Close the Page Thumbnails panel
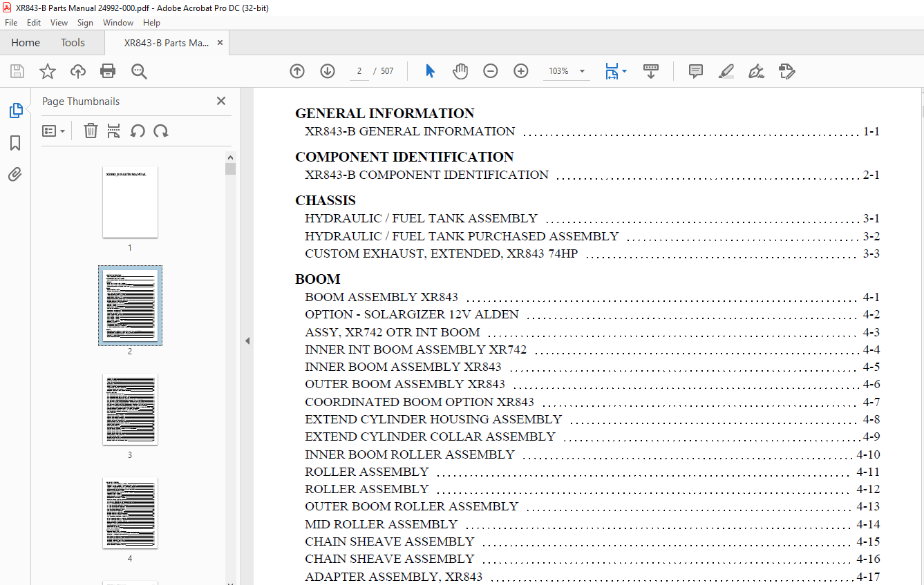This screenshot has height=585, width=924. click(221, 101)
